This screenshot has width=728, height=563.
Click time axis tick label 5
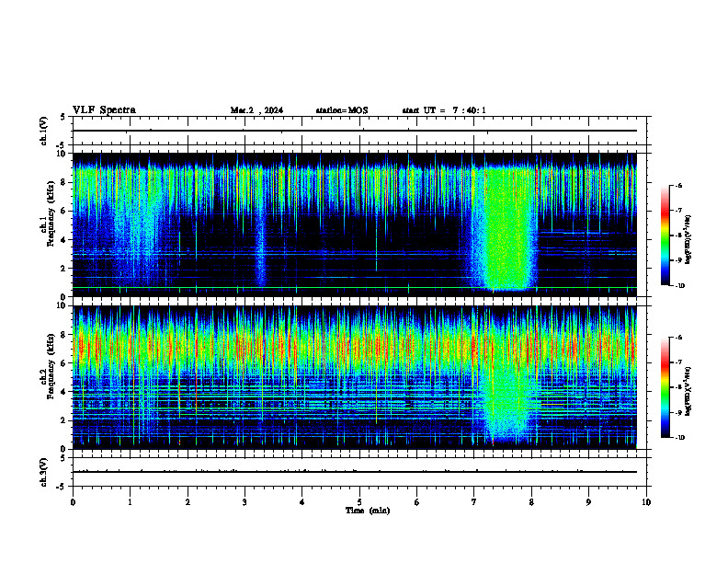click(359, 502)
